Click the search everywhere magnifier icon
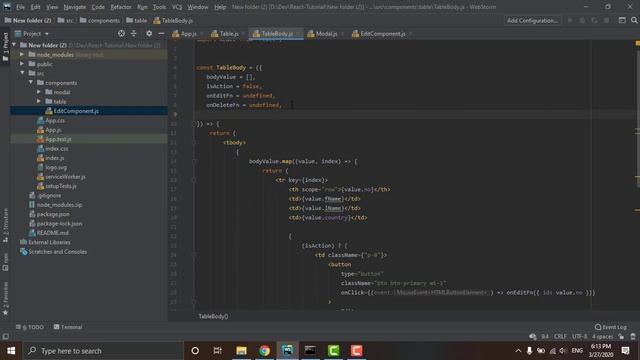 click(634, 20)
